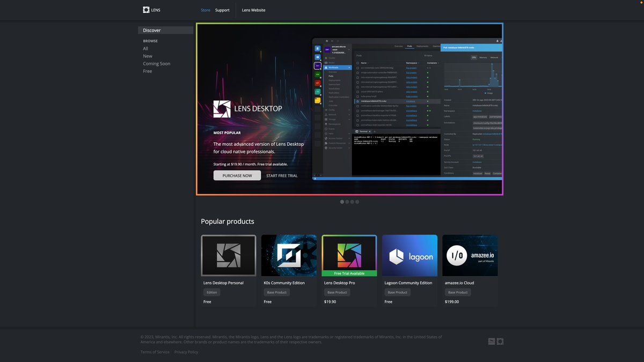Click the Lens Desktop app screenshot in banner
This screenshot has width=644, height=362.
coord(407,109)
